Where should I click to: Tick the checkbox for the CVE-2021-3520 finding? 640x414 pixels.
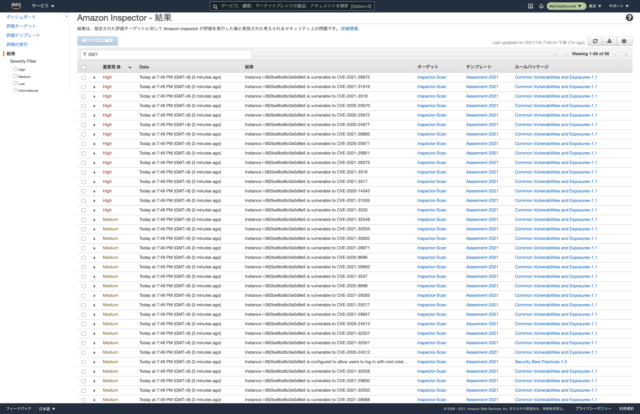(x=83, y=210)
